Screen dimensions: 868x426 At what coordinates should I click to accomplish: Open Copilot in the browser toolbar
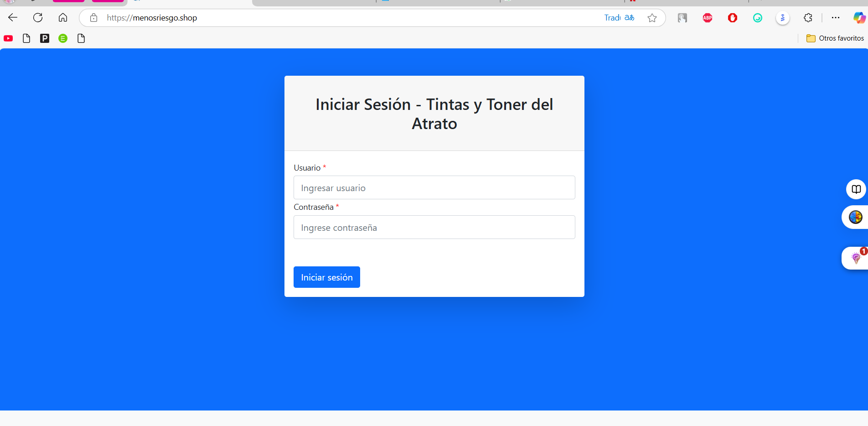point(859,18)
